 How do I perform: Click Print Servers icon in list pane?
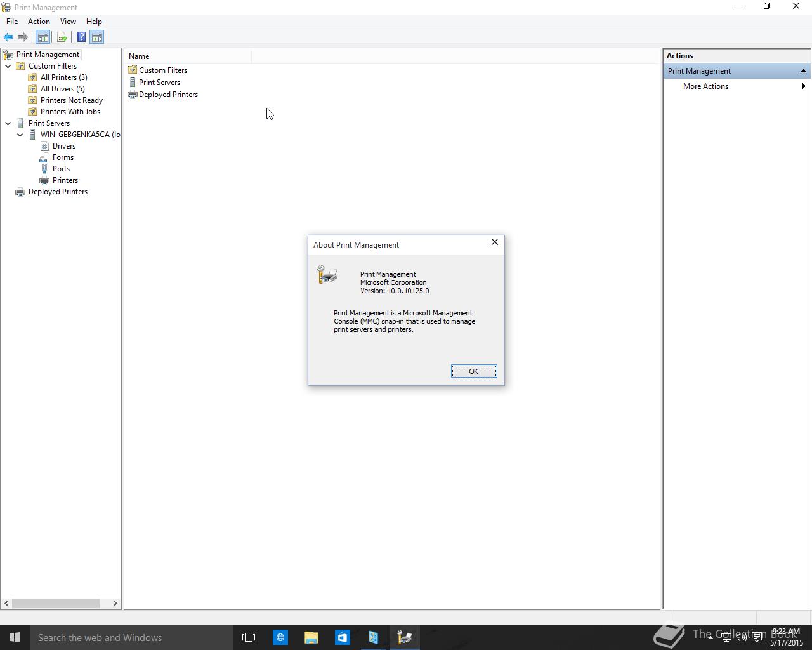(133, 83)
